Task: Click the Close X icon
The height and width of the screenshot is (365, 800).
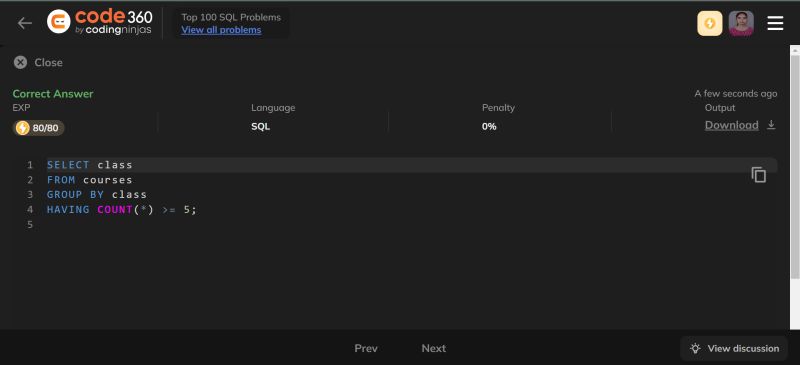Action: pos(20,62)
